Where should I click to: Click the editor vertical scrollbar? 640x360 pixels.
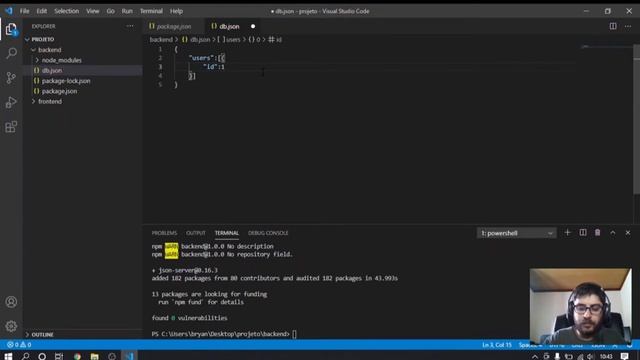coord(637,120)
